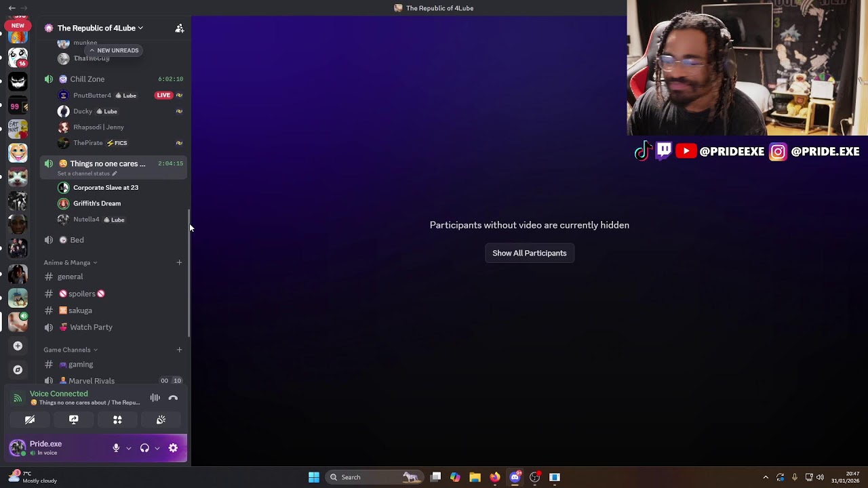Open the server icon showing 99
The width and height of the screenshot is (868, 488).
(18, 106)
